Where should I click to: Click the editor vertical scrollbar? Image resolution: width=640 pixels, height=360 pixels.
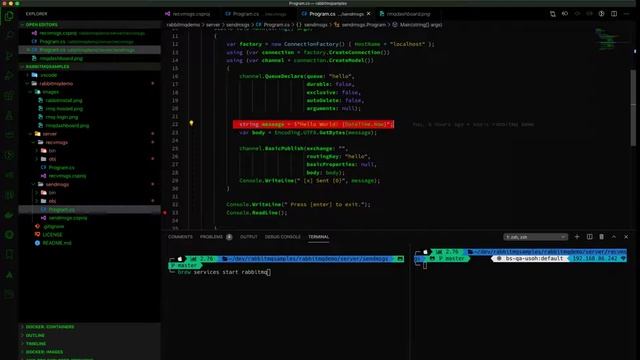click(633, 107)
